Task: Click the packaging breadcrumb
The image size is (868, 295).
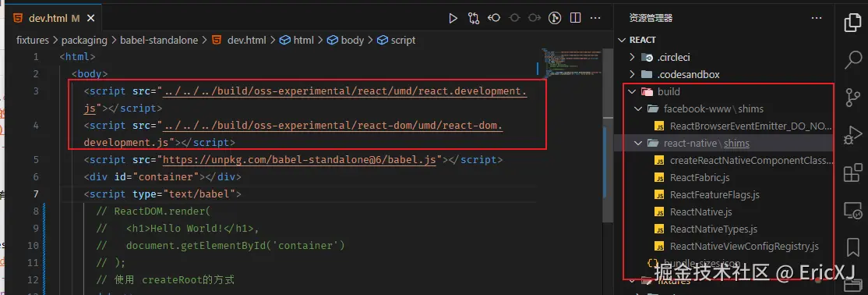Action: click(x=84, y=40)
